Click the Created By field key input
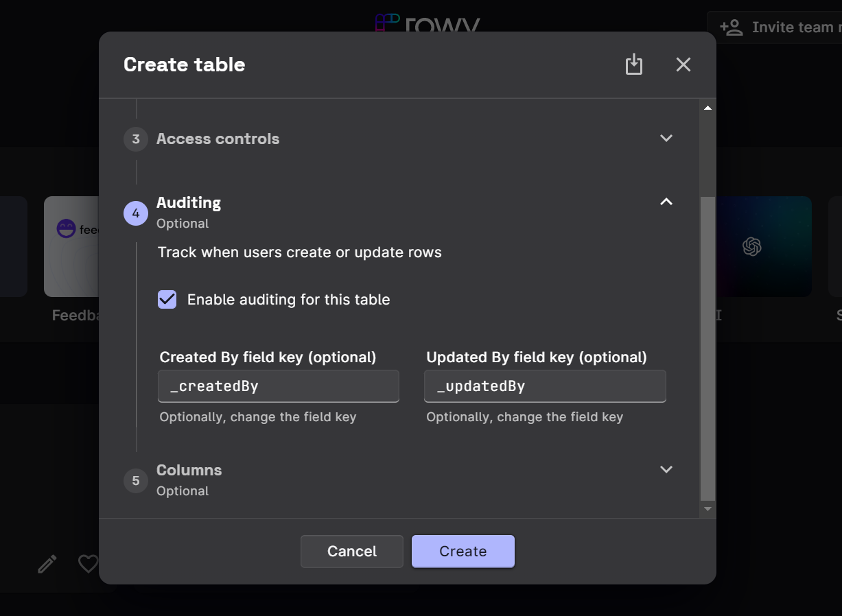The height and width of the screenshot is (616, 842). (x=279, y=386)
